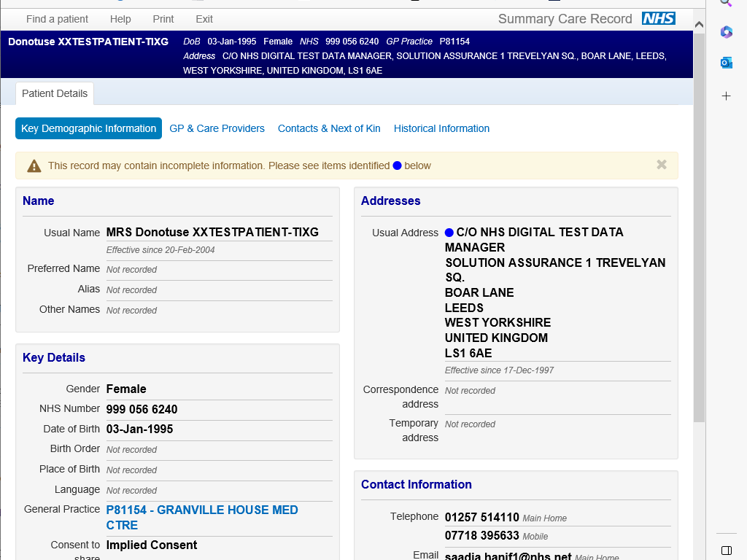
Task: Open the Help menu
Action: point(120,19)
